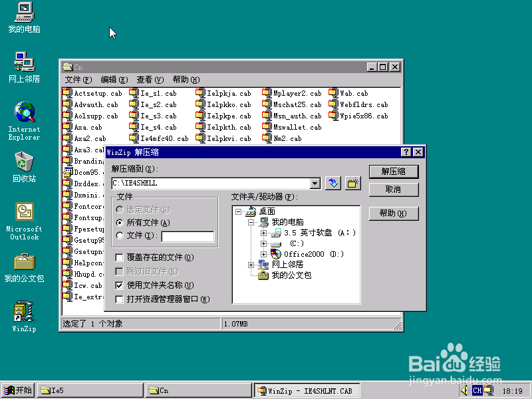The image size is (532, 399).
Task: Expand the 3.5 floppy (A:) node
Action: click(x=263, y=233)
